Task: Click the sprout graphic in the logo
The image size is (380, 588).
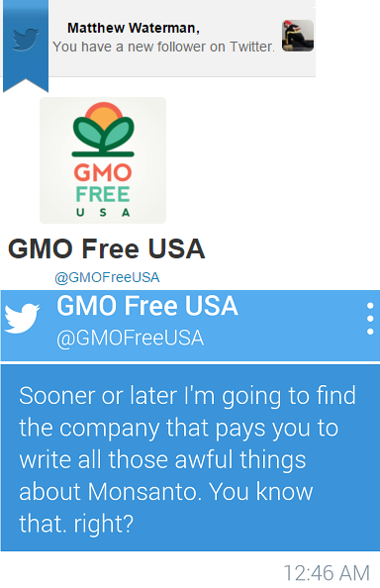Action: 103,130
